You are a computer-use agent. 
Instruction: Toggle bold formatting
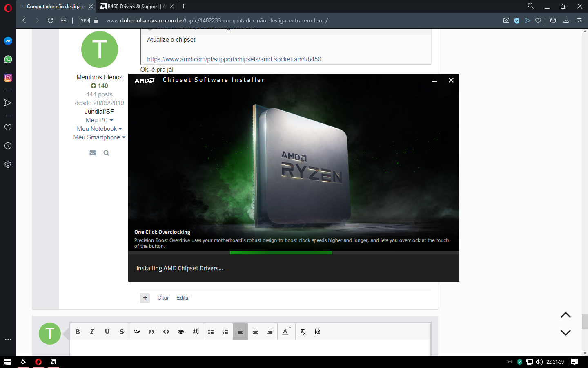pyautogui.click(x=78, y=332)
